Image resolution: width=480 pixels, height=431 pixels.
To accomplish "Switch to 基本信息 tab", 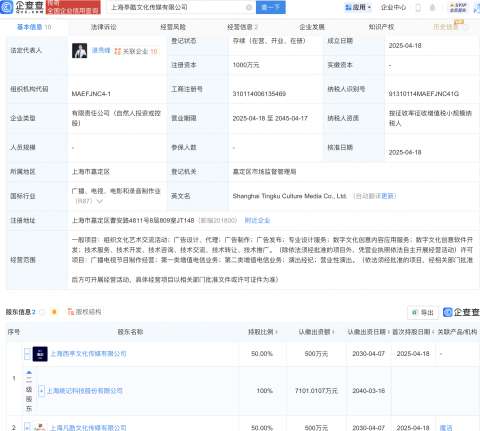I will pos(34,27).
